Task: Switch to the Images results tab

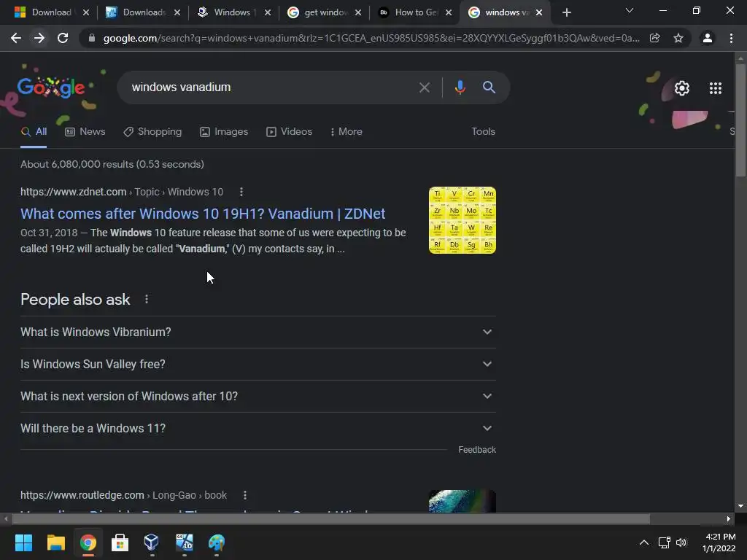Action: tap(224, 131)
